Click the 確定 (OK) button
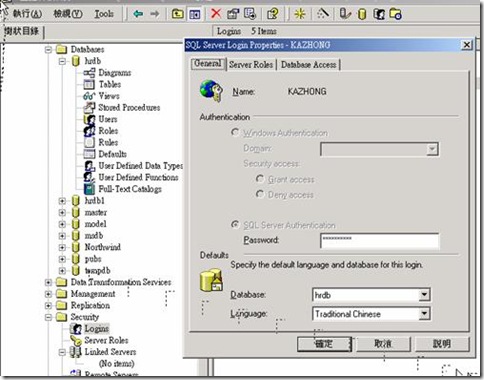The width and height of the screenshot is (484, 380). (x=324, y=344)
